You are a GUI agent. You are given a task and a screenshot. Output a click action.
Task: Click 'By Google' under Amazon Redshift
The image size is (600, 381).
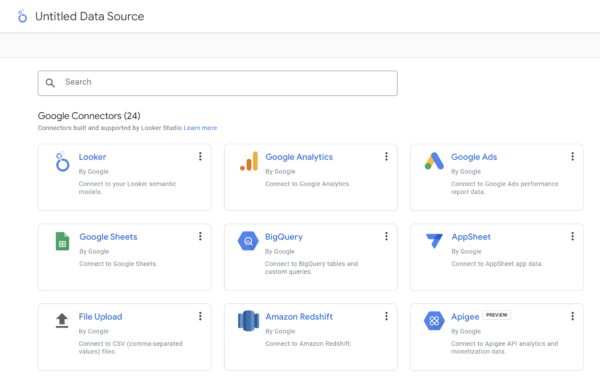click(280, 331)
